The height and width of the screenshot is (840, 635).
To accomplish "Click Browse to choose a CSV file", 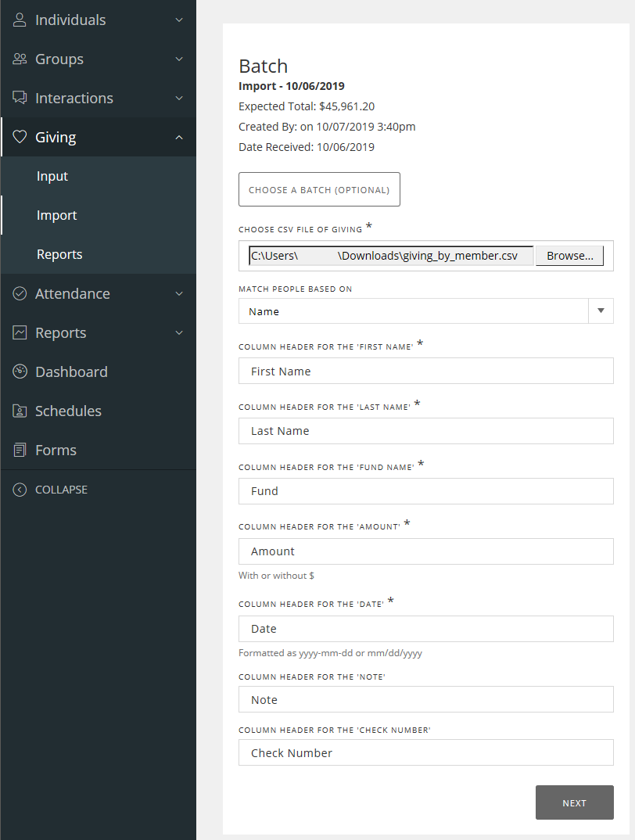I will pyautogui.click(x=569, y=256).
